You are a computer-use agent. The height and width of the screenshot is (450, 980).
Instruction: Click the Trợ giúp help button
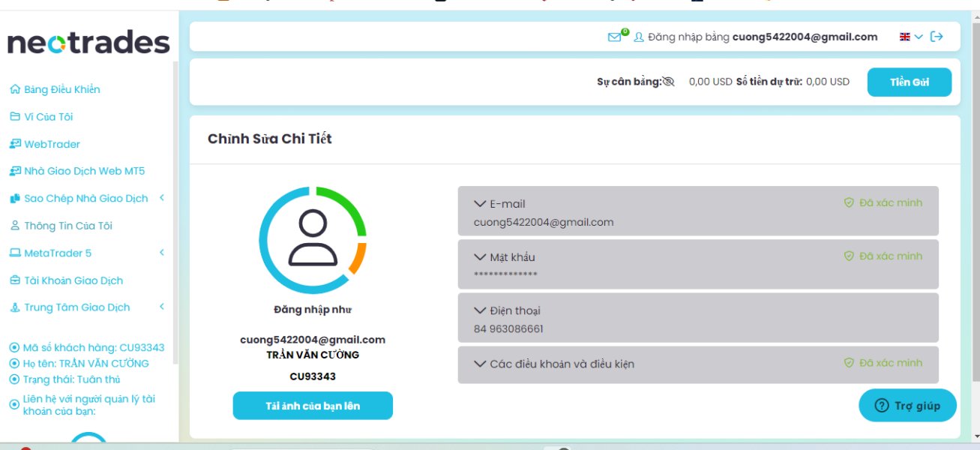[x=907, y=406]
